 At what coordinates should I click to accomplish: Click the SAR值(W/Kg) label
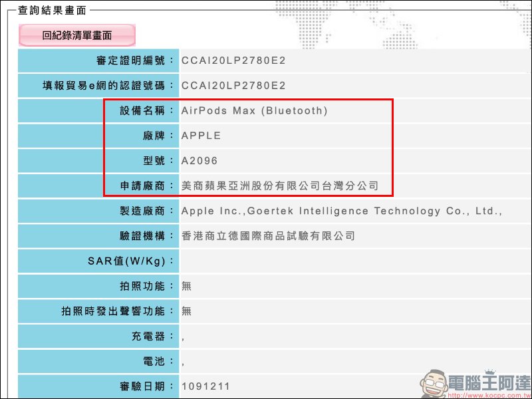coord(130,261)
